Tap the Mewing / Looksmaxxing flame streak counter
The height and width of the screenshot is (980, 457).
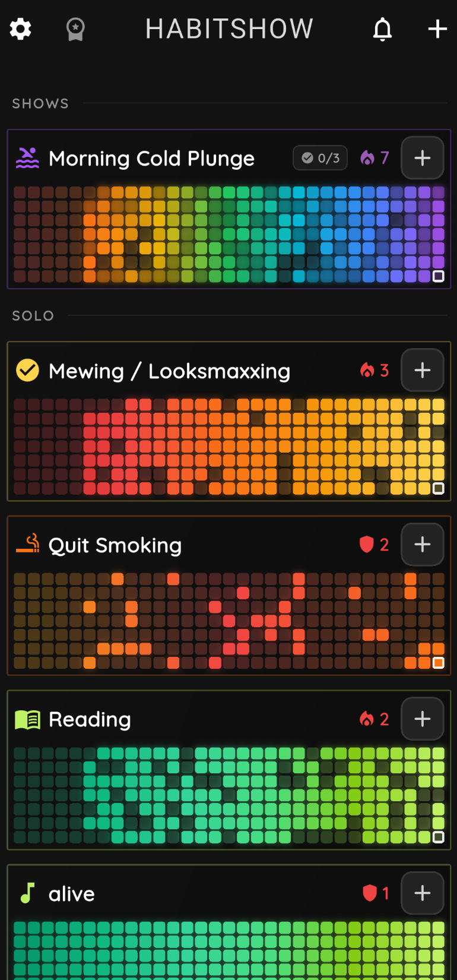coord(375,371)
